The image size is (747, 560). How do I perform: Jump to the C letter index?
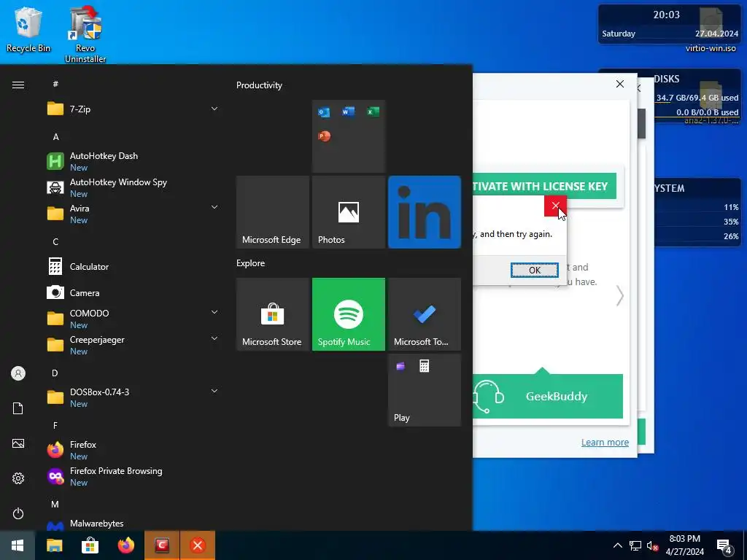point(55,242)
